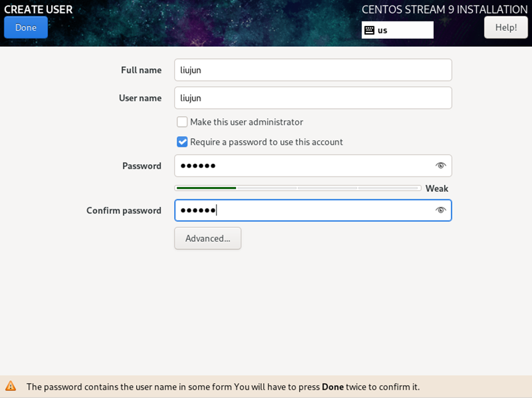
Task: Click the Weak strength label
Action: tap(437, 189)
